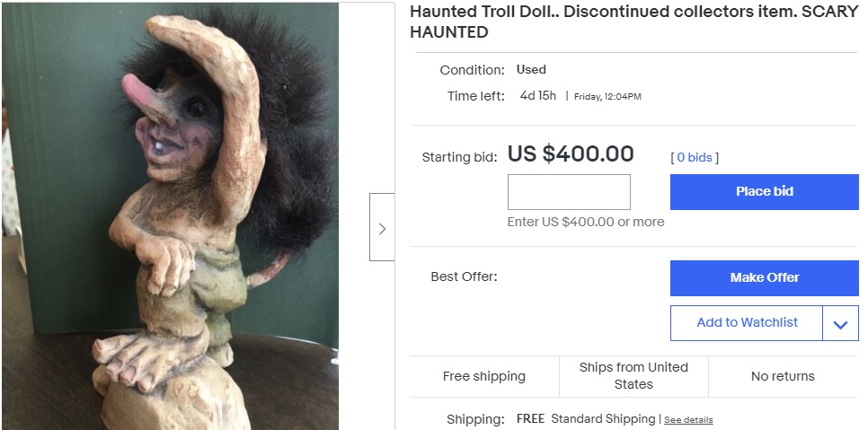The image size is (868, 430).
Task: Click the 4d 15h time left value
Action: pyautogui.click(x=538, y=96)
